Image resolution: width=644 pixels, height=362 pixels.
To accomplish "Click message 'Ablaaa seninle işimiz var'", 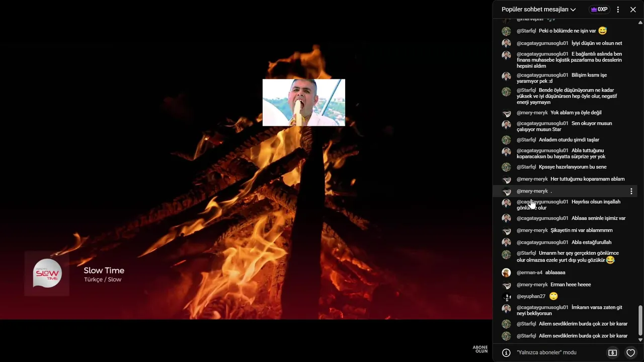I will (x=598, y=218).
